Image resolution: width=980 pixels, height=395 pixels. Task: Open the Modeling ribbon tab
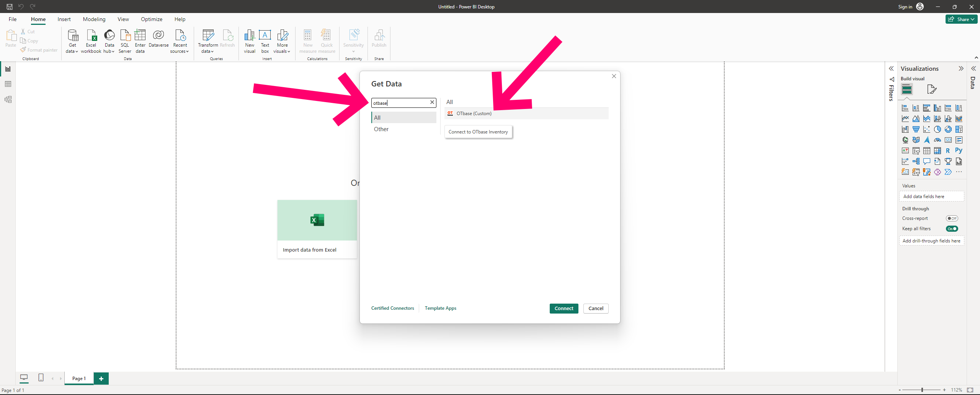tap(94, 19)
